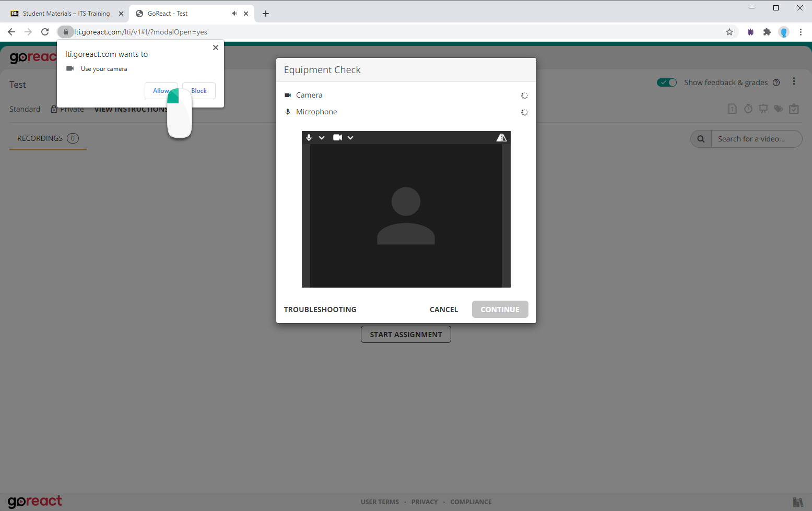Click the Search for a video input field

755,139
